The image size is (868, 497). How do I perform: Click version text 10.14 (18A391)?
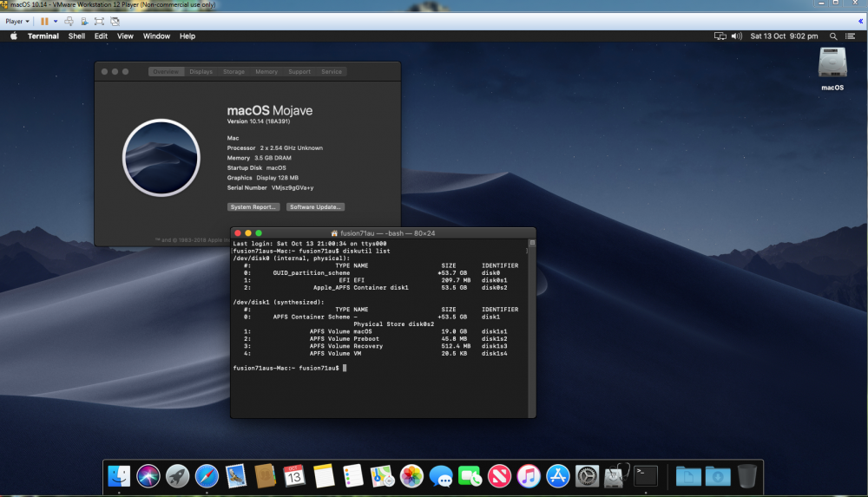(x=259, y=121)
